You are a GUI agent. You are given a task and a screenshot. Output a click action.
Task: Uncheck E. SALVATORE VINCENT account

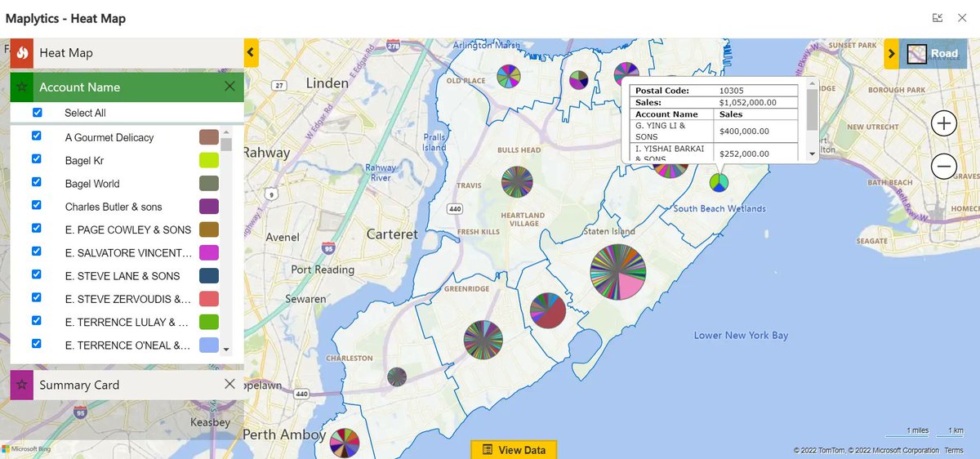pyautogui.click(x=37, y=252)
